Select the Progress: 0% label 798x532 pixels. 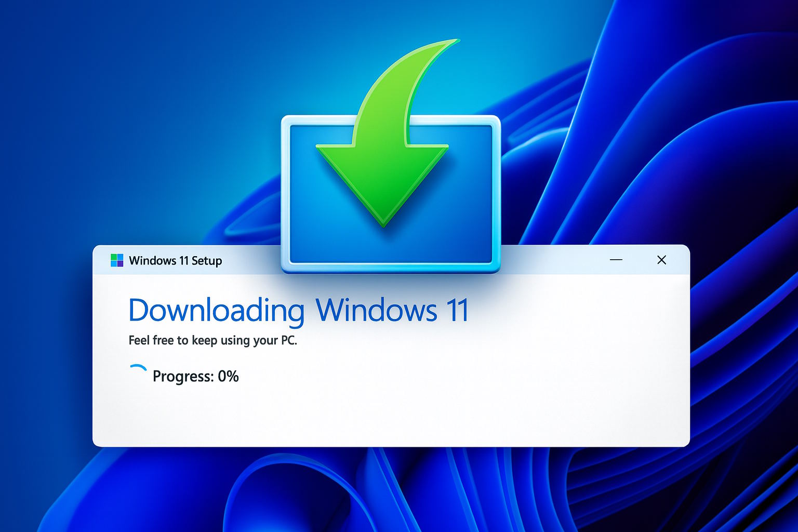click(196, 376)
